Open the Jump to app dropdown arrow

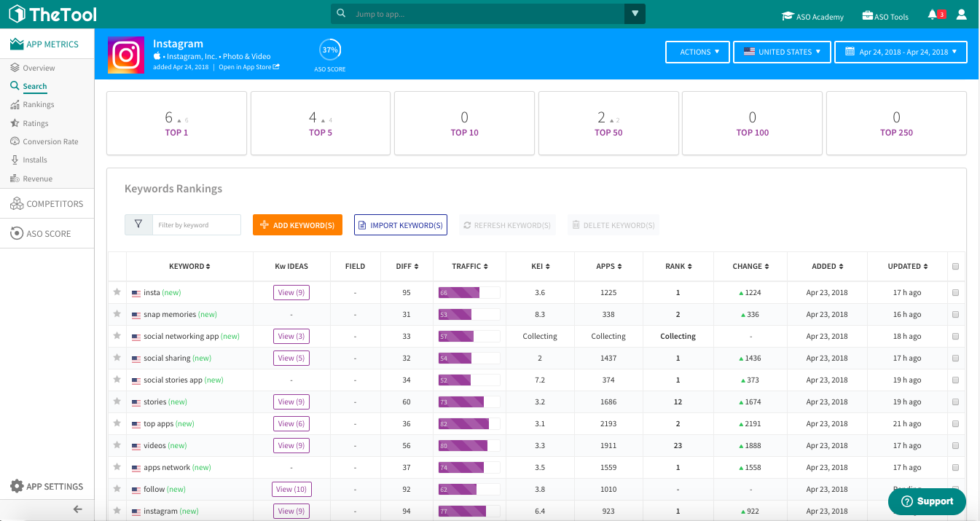(635, 14)
